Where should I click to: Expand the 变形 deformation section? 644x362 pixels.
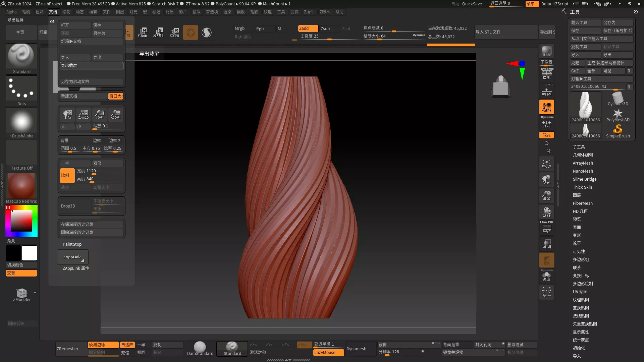(x=577, y=235)
